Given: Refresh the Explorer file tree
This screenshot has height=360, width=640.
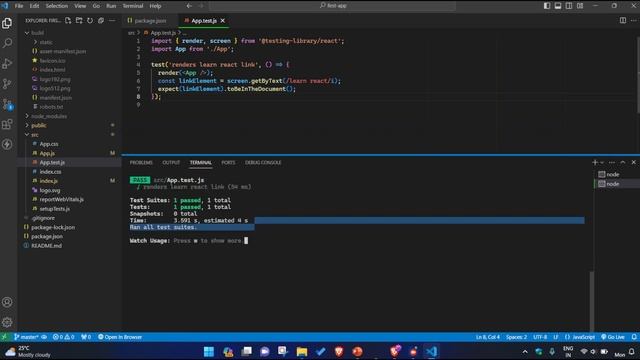Looking at the screenshot, I should [x=90, y=20].
